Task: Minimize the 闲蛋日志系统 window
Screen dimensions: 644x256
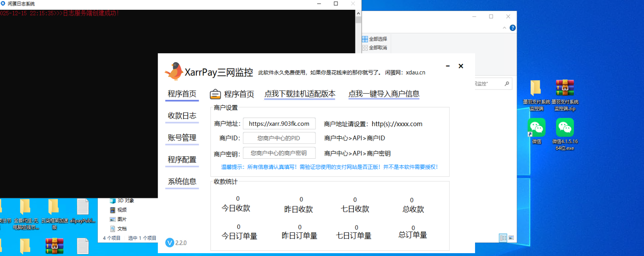Action: click(x=319, y=4)
